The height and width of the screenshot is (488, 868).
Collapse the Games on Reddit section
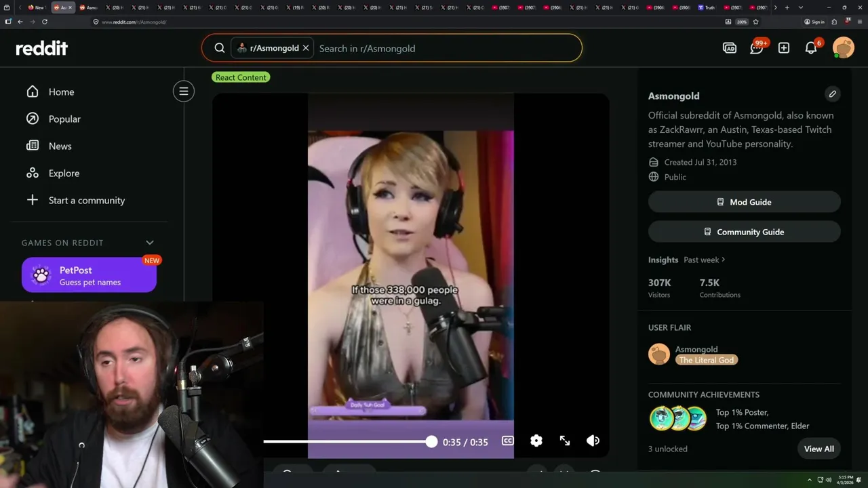pyautogui.click(x=150, y=243)
